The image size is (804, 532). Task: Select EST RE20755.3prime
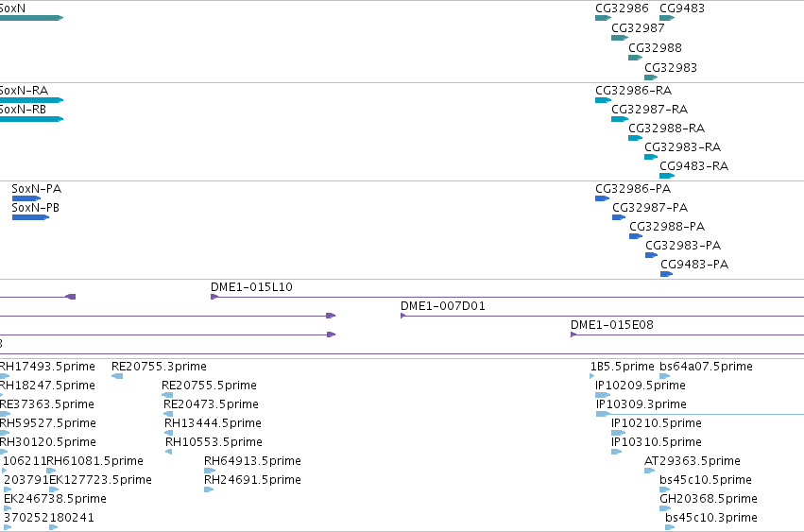(x=159, y=367)
